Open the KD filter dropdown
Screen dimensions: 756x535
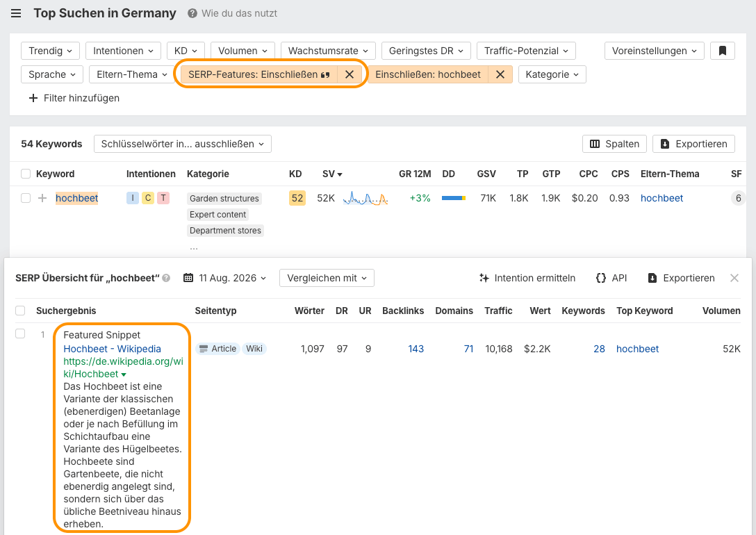tap(186, 51)
